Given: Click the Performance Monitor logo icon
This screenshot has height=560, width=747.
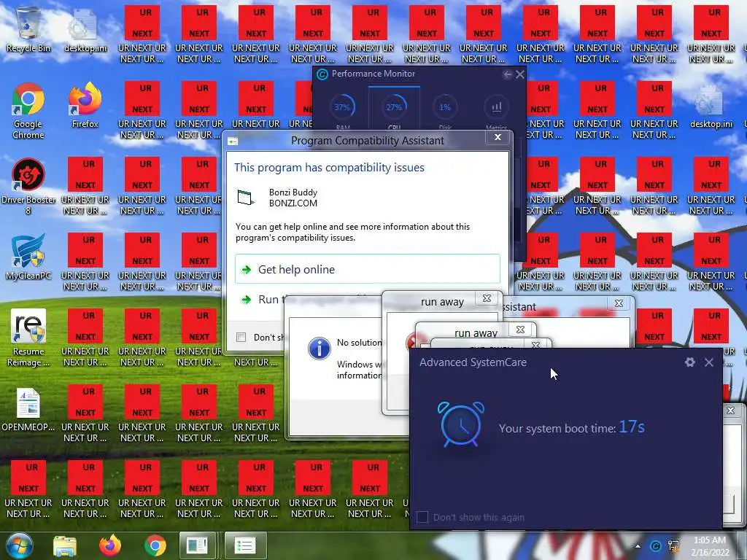Looking at the screenshot, I should 322,74.
